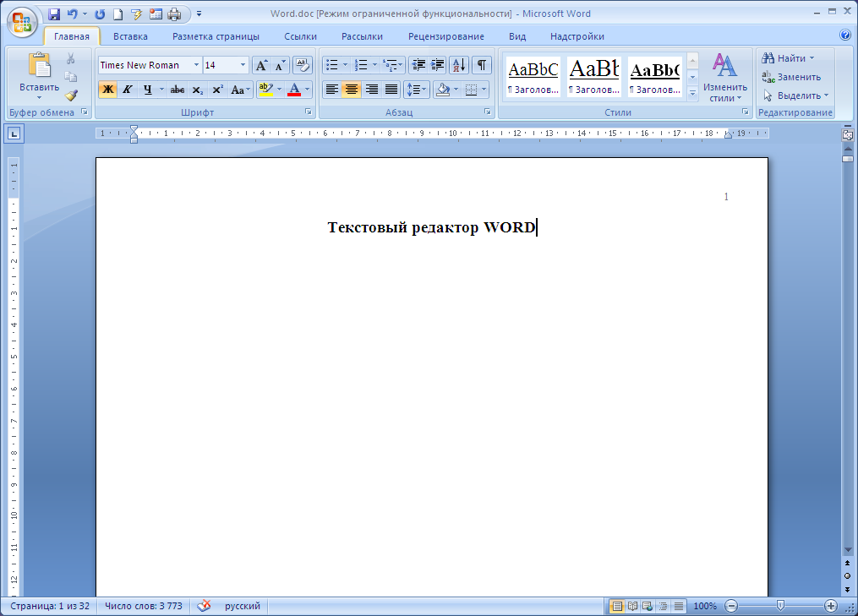Clear formatting with eraser icon
The height and width of the screenshot is (616, 858).
coord(302,65)
